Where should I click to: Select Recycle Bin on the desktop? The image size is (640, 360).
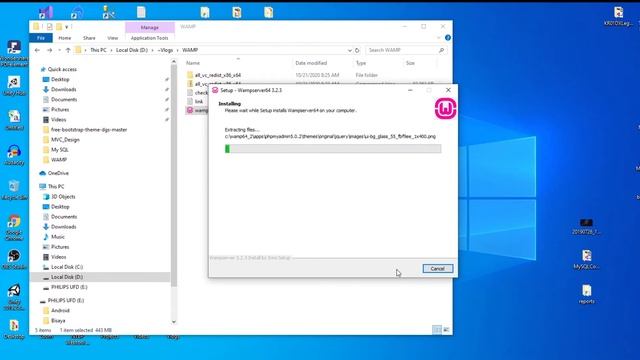click(x=14, y=190)
